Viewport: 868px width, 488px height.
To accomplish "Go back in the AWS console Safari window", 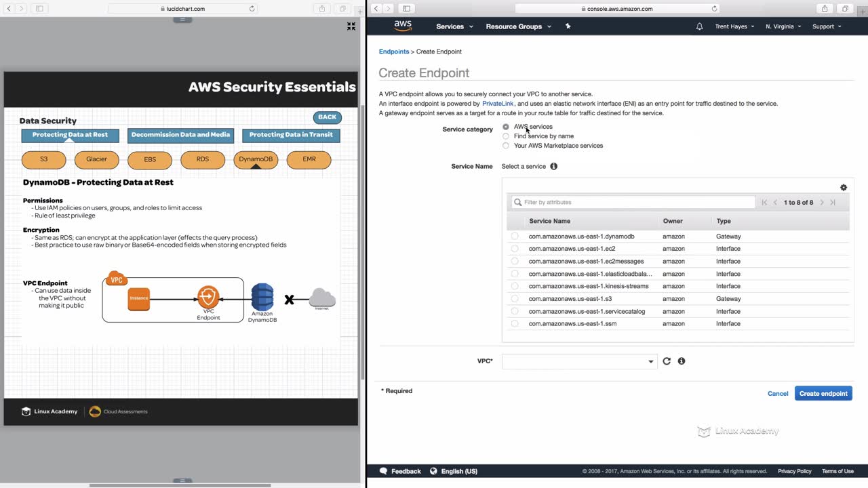I will point(376,9).
